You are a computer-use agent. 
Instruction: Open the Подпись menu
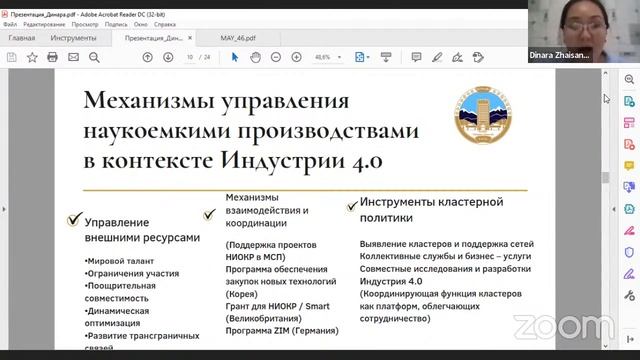click(116, 24)
